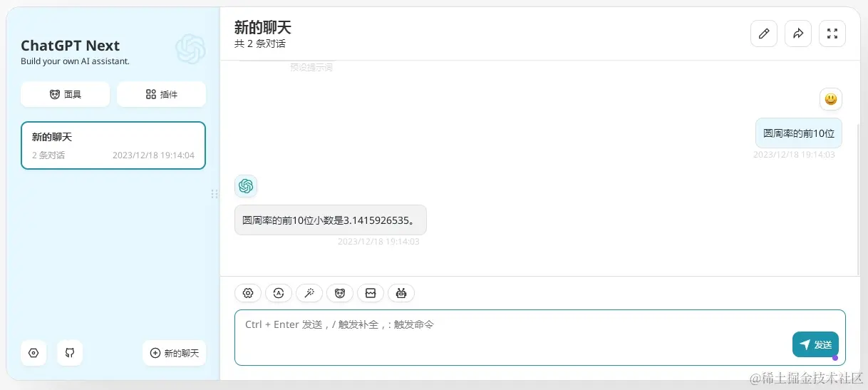Send the message with 发送 button
The width and height of the screenshot is (868, 390).
click(815, 344)
